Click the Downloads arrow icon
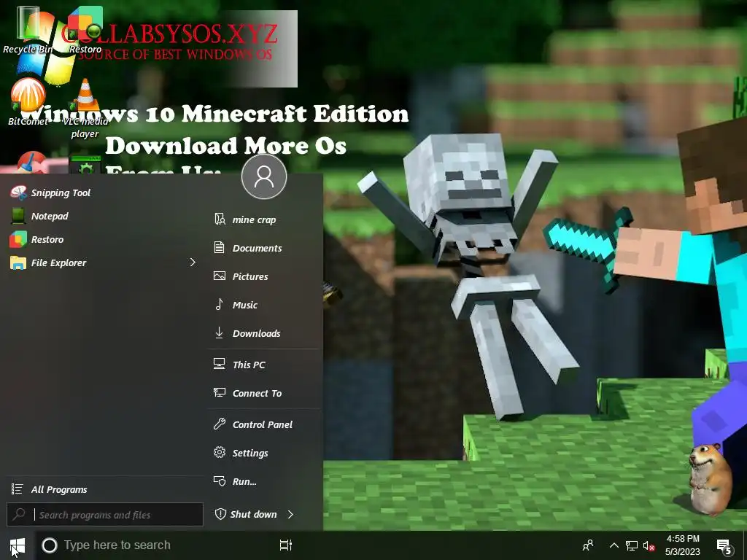747x560 pixels. (219, 332)
